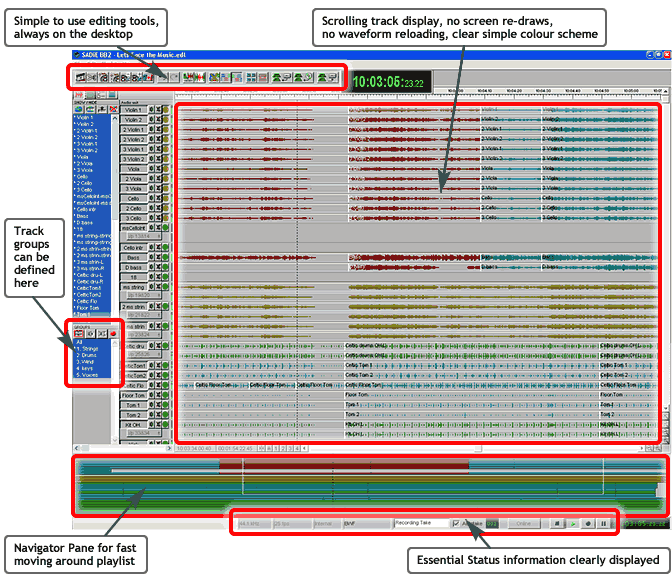
Task: Stop playback with the transport stop button
Action: click(557, 523)
